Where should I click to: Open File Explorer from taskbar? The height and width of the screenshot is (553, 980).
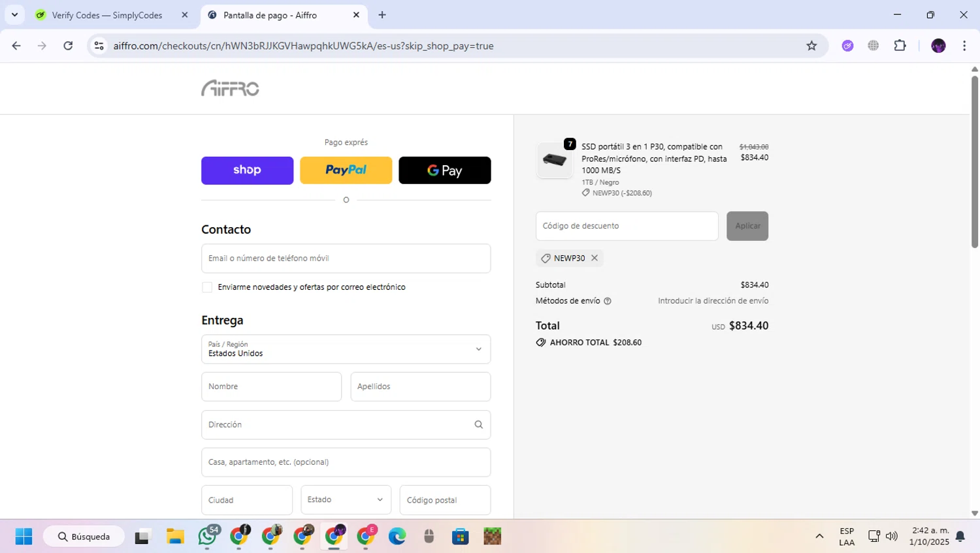pyautogui.click(x=175, y=537)
